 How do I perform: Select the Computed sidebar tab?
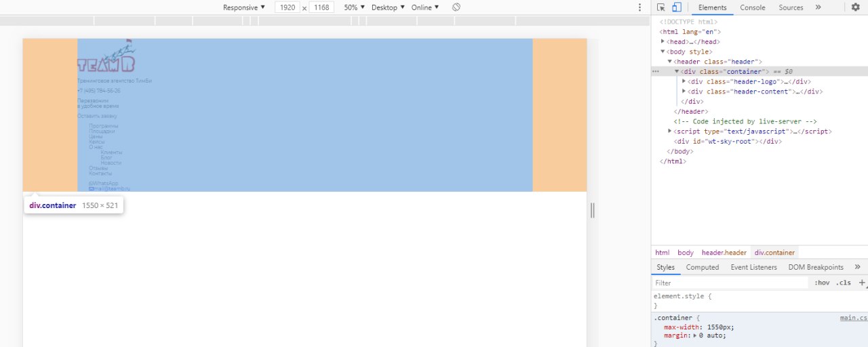(703, 267)
